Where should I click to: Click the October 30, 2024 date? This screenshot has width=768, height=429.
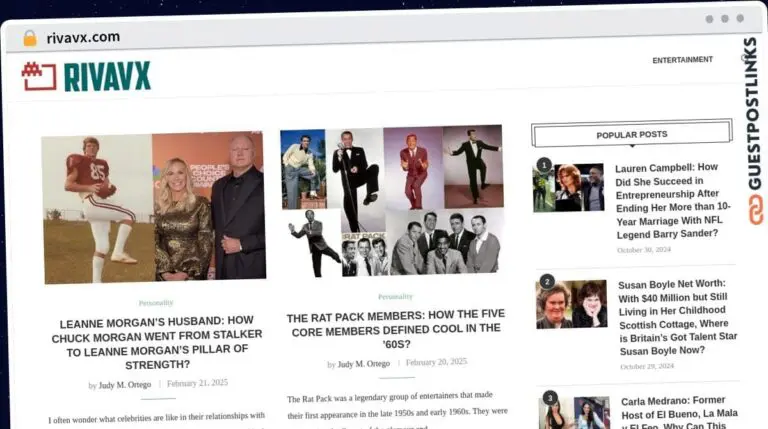click(644, 250)
